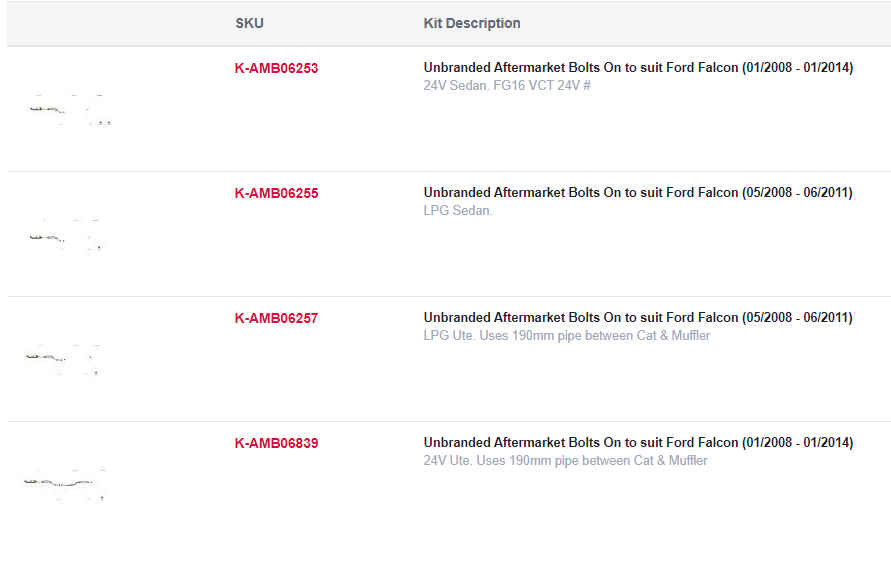
Task: Click 'LPG Ute. Uses 190mm pipe' description
Action: pyautogui.click(x=567, y=336)
